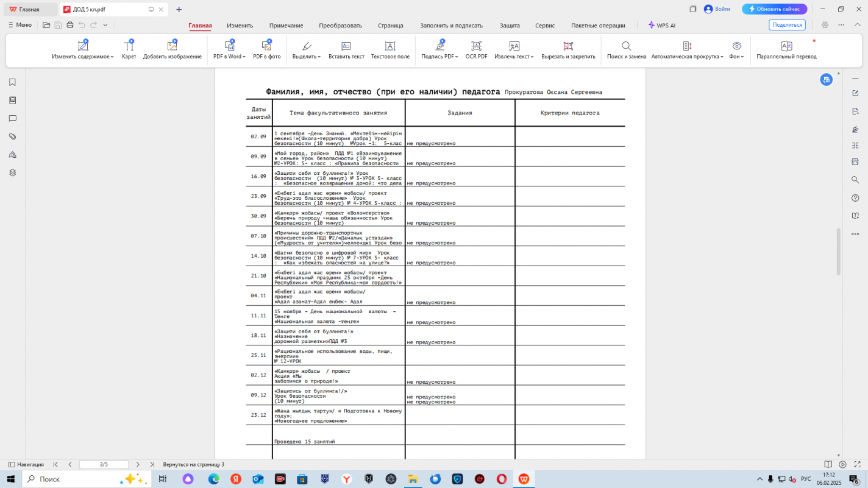
Task: Switch to the Изменить ribbon tab
Action: point(240,26)
